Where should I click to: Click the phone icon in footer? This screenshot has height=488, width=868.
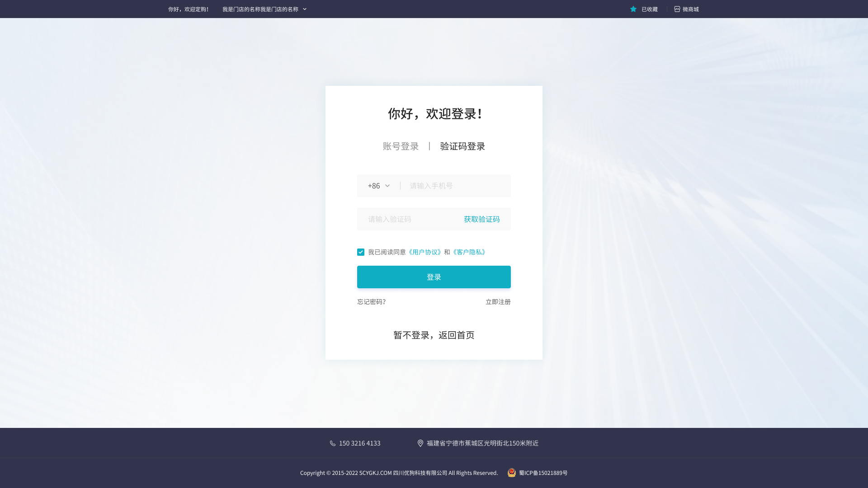click(x=333, y=443)
